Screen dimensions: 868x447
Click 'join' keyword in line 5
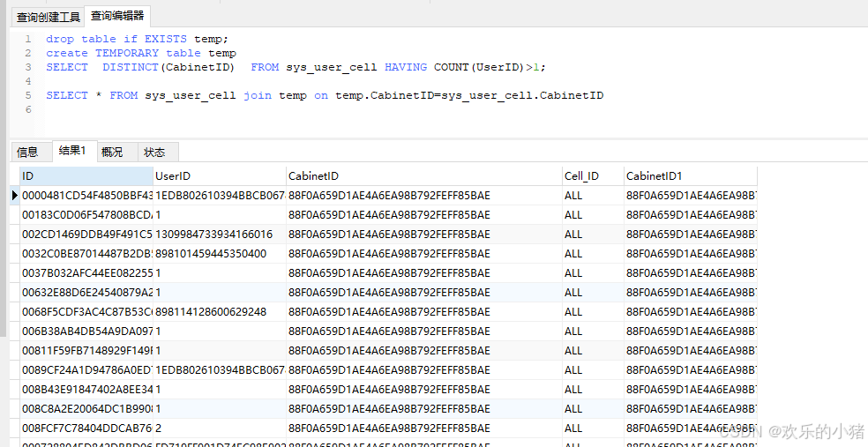[x=258, y=95]
